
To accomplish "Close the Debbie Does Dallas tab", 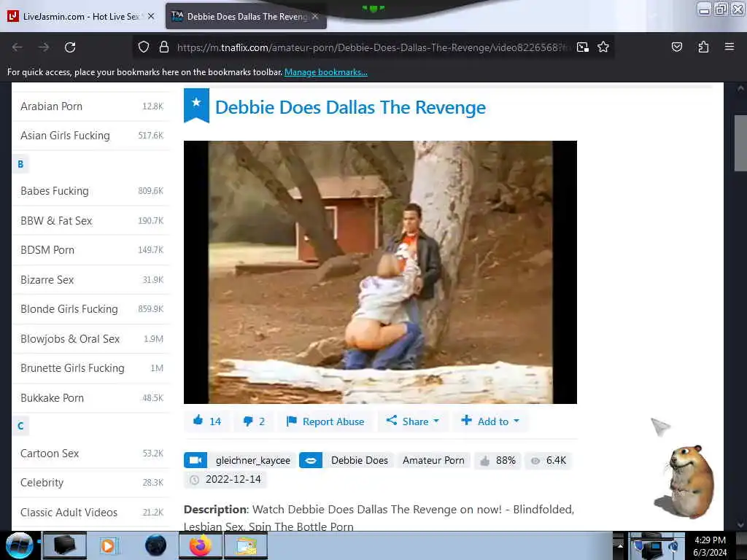I will pos(315,16).
